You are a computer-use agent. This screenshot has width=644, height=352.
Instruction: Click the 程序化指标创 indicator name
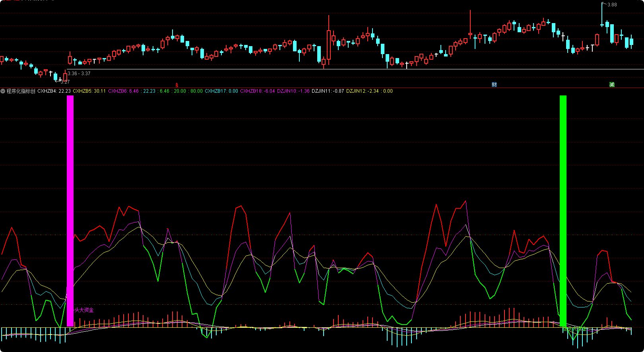[21, 91]
